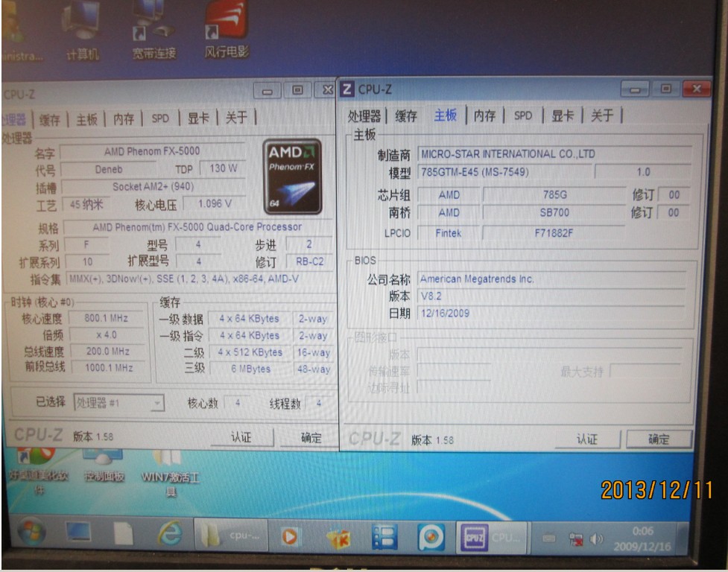Screen dimensions: 728x572
Task: Click the SB700 southbridge value
Action: 554,212
